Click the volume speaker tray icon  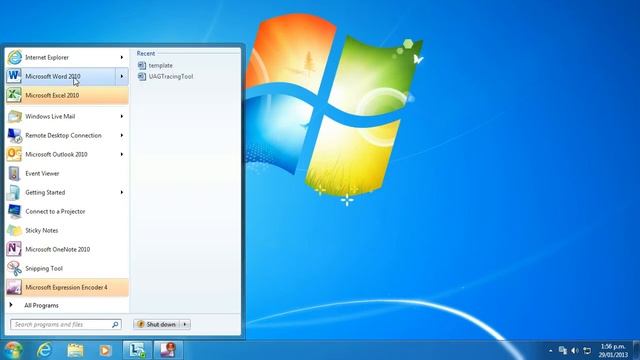575,350
